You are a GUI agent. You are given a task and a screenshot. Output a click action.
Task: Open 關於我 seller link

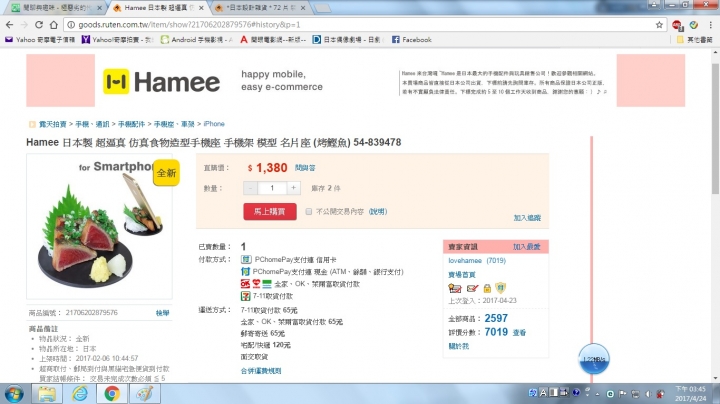coord(458,346)
